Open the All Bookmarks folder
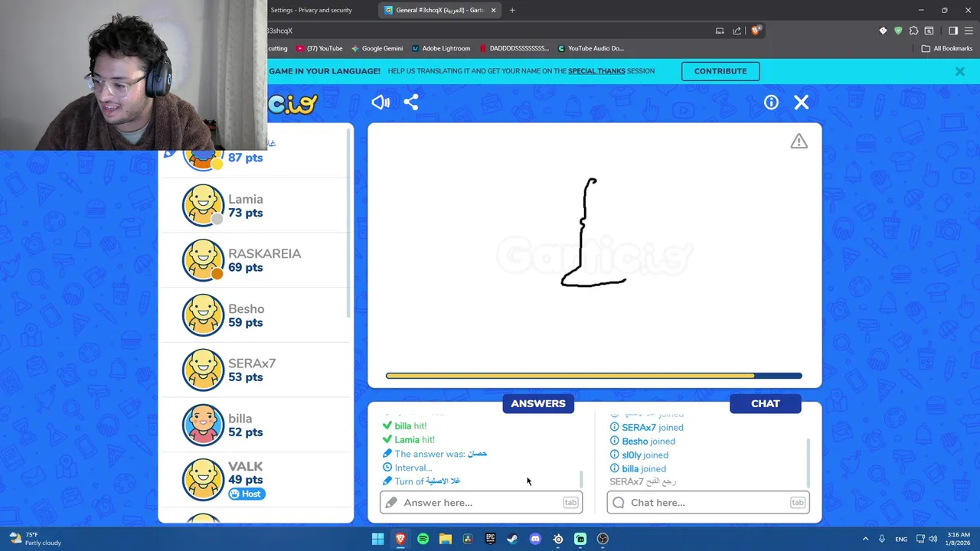The width and height of the screenshot is (980, 551). (947, 48)
